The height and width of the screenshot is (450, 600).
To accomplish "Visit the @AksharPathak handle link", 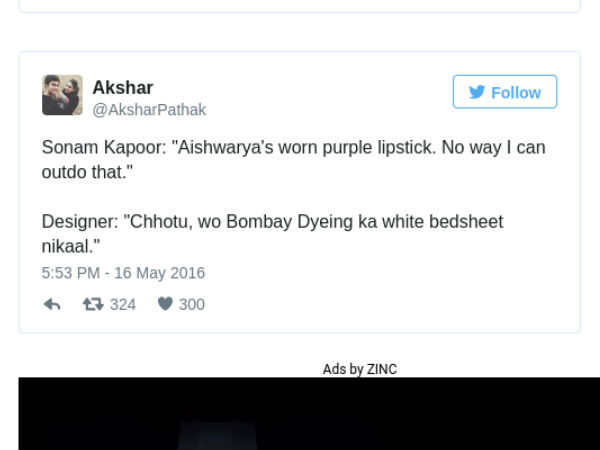I will coord(149,110).
